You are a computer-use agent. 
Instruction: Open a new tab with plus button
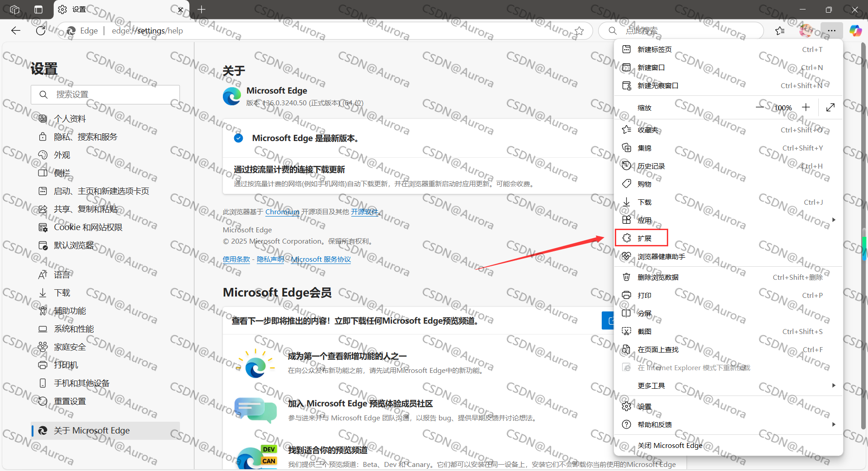tap(201, 9)
